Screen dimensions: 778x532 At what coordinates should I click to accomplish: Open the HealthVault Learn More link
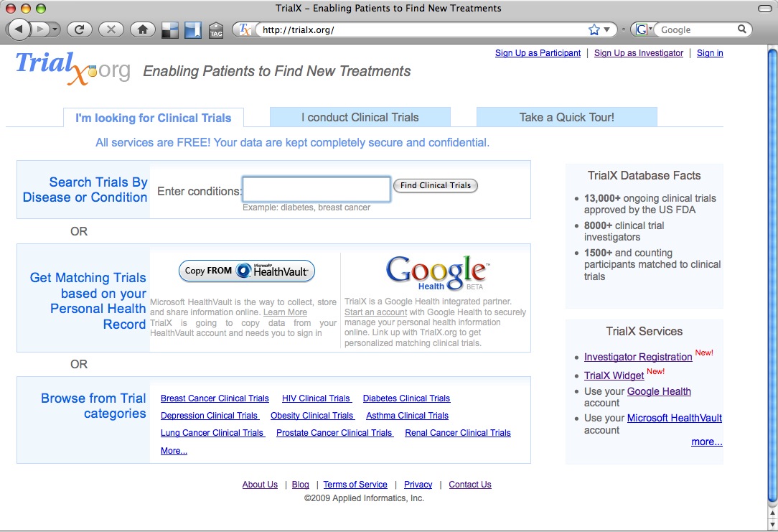[x=286, y=312]
